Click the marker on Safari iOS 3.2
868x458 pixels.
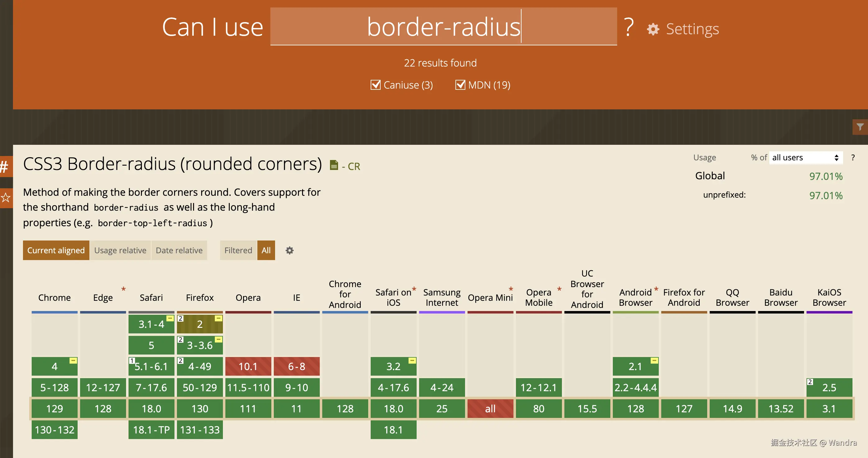pyautogui.click(x=412, y=360)
